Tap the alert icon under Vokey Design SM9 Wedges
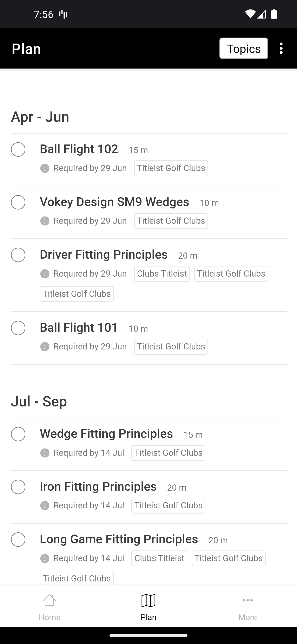 click(45, 221)
